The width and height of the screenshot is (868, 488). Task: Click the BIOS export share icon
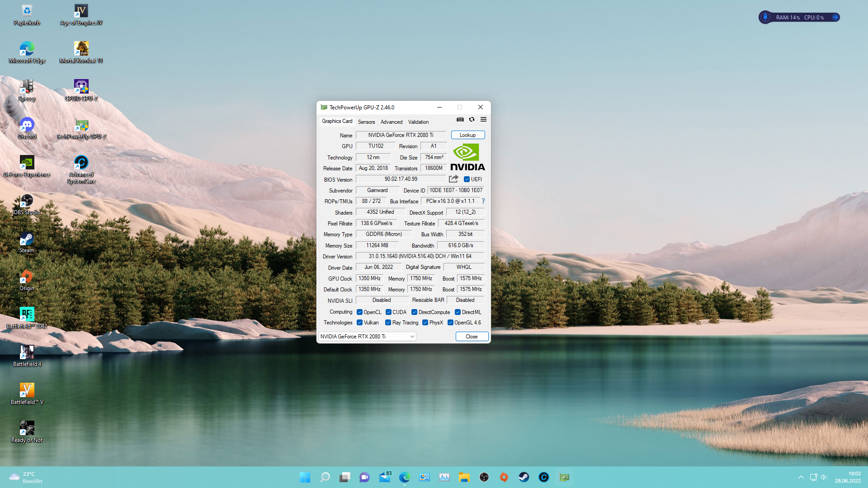pyautogui.click(x=453, y=179)
